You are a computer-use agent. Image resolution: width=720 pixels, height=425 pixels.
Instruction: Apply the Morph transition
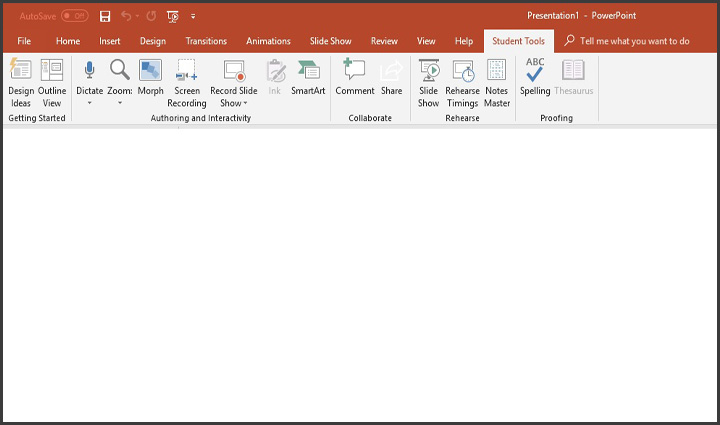[x=151, y=77]
